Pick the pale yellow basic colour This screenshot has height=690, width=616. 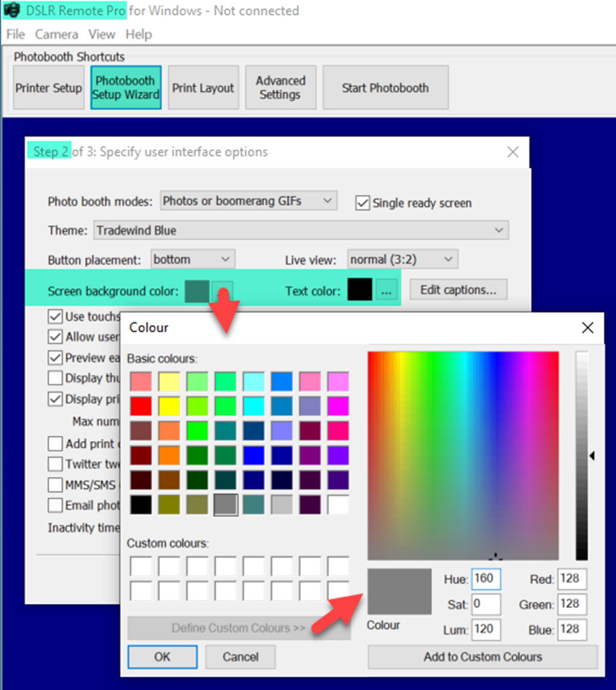(169, 381)
